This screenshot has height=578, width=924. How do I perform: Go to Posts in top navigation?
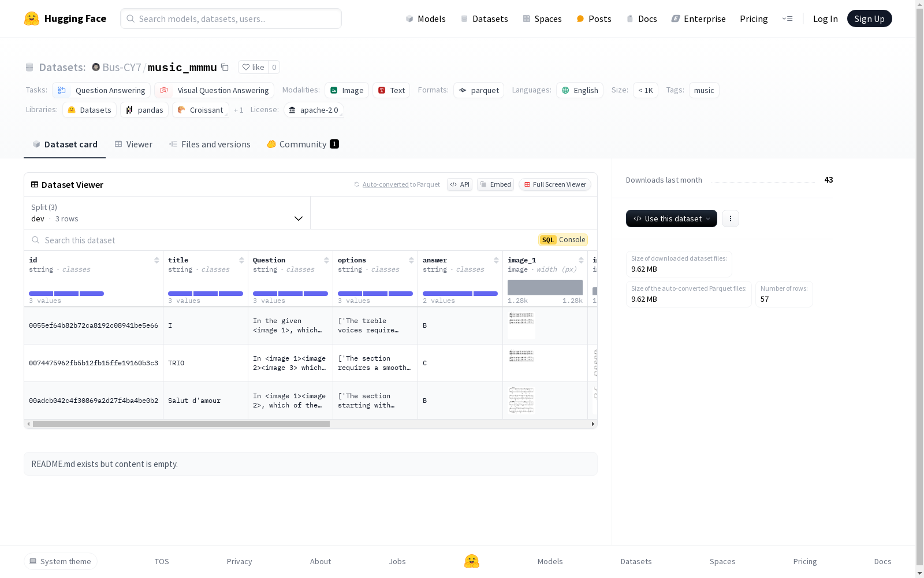coord(594,18)
